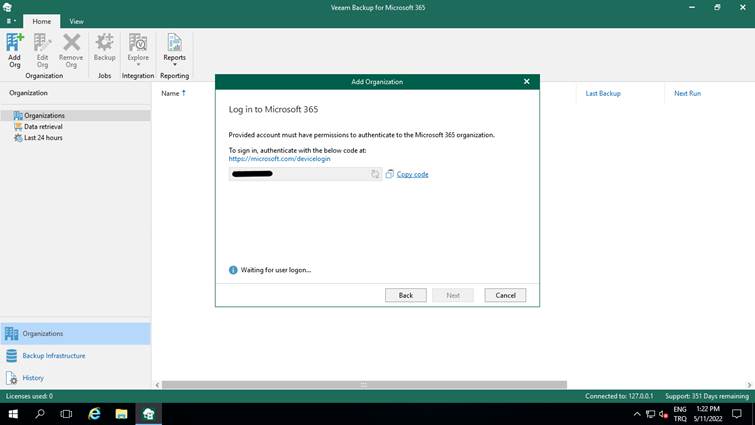Click 'Connected to: 127.0.0.1' status text
This screenshot has height=425, width=755.
619,396
